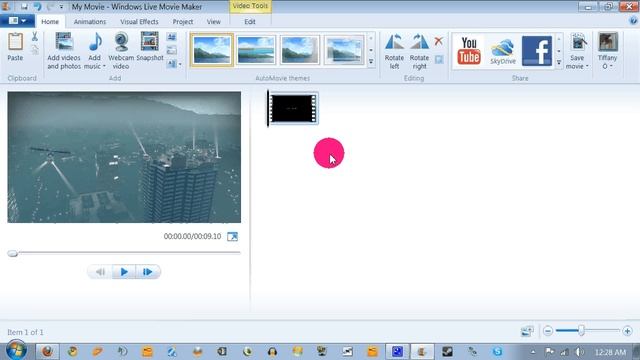Click the zoom in plus button

[x=627, y=331]
